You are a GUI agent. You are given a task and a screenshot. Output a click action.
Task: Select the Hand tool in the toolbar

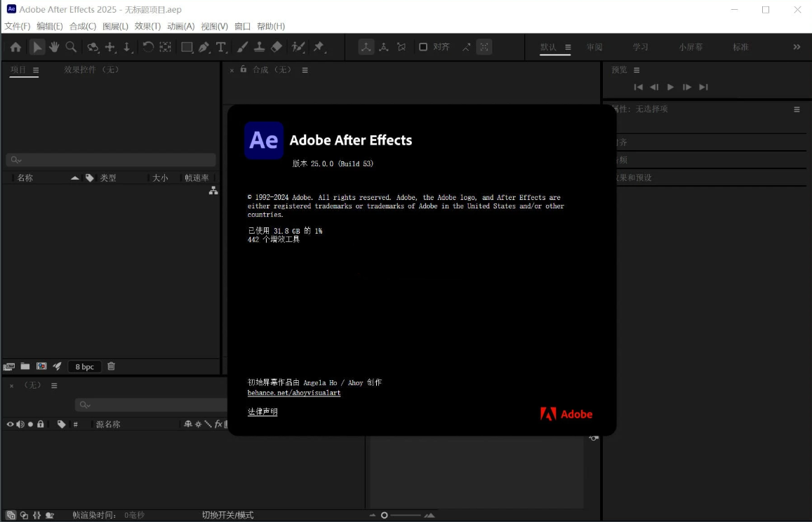(x=54, y=46)
